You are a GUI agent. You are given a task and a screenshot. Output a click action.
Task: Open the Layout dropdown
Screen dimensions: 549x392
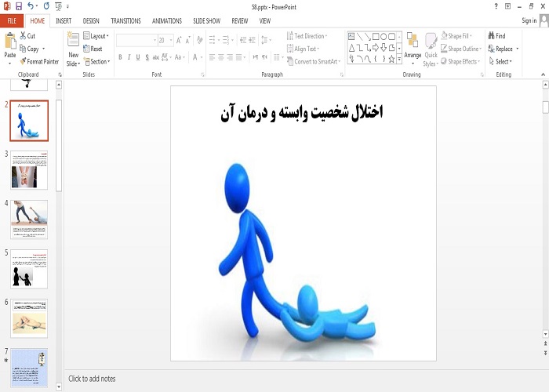coord(94,36)
